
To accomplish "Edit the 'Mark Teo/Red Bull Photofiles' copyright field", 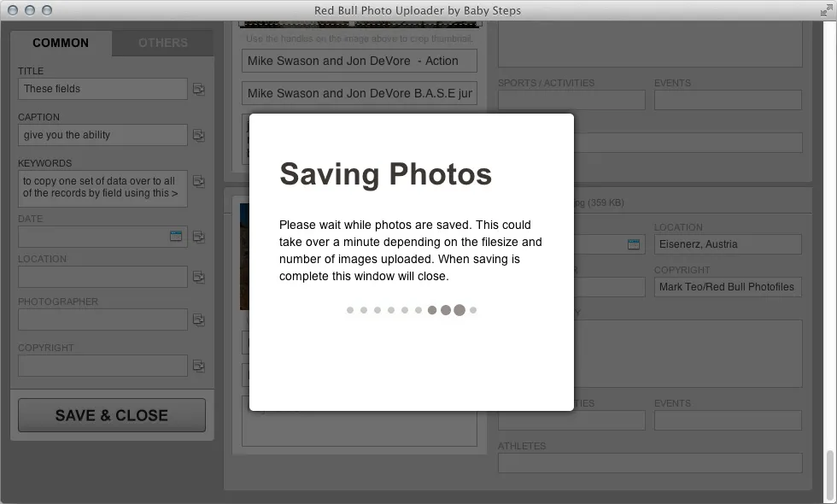I will coord(728,287).
